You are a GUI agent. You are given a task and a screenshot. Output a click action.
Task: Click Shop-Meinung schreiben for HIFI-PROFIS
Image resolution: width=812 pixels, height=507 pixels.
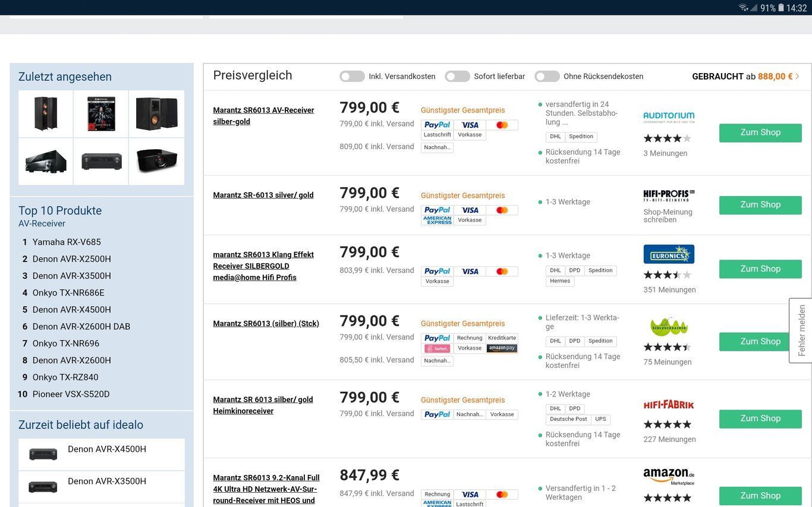(x=668, y=216)
